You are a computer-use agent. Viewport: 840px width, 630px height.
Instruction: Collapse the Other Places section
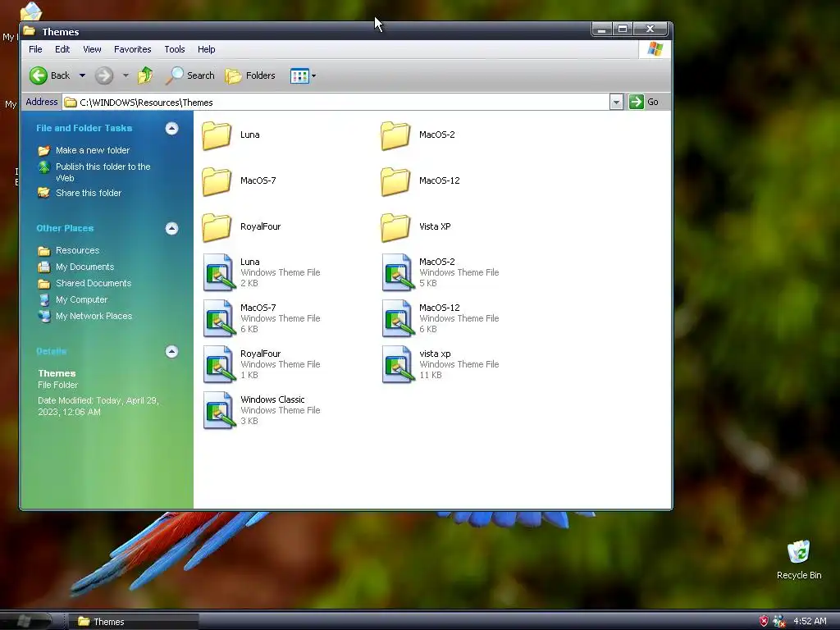[x=171, y=229]
